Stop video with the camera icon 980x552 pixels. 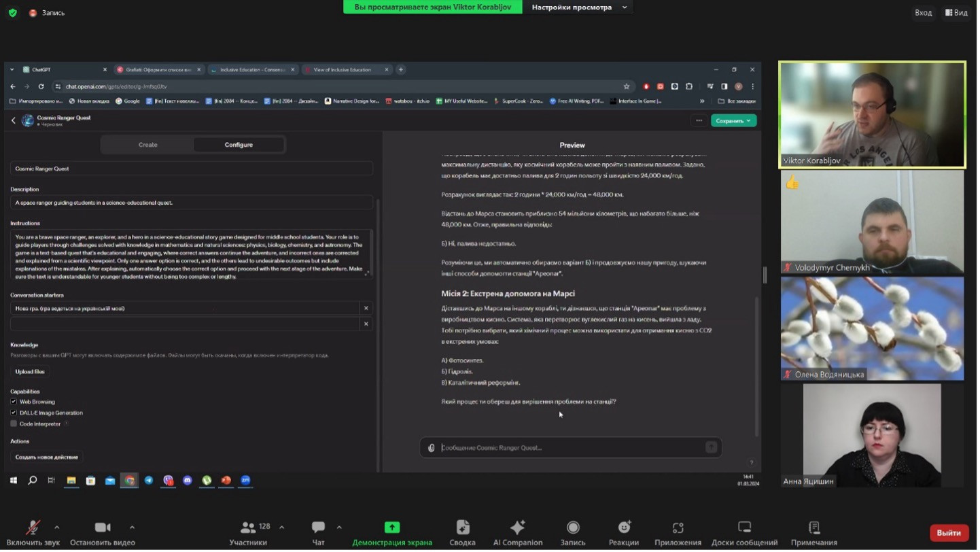tap(103, 528)
